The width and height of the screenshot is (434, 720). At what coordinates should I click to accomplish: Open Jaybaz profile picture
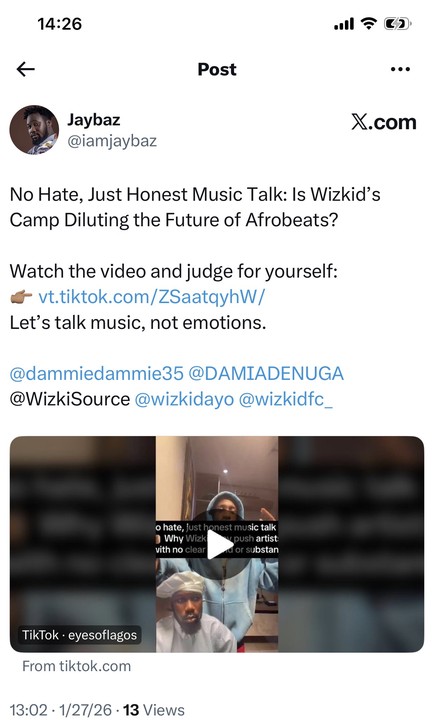click(34, 130)
